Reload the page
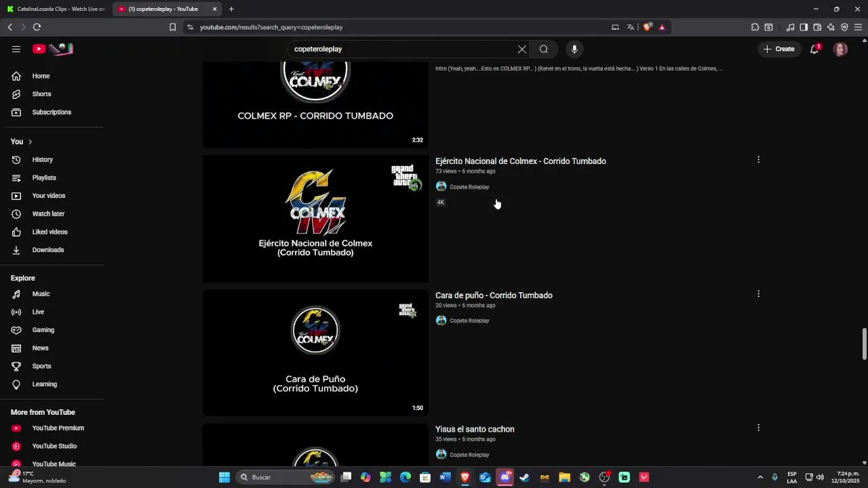 (37, 27)
